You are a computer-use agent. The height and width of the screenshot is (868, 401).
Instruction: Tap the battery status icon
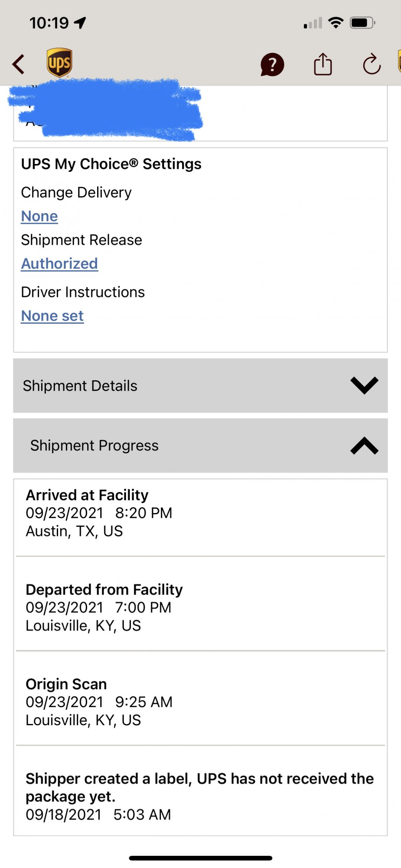[362, 23]
